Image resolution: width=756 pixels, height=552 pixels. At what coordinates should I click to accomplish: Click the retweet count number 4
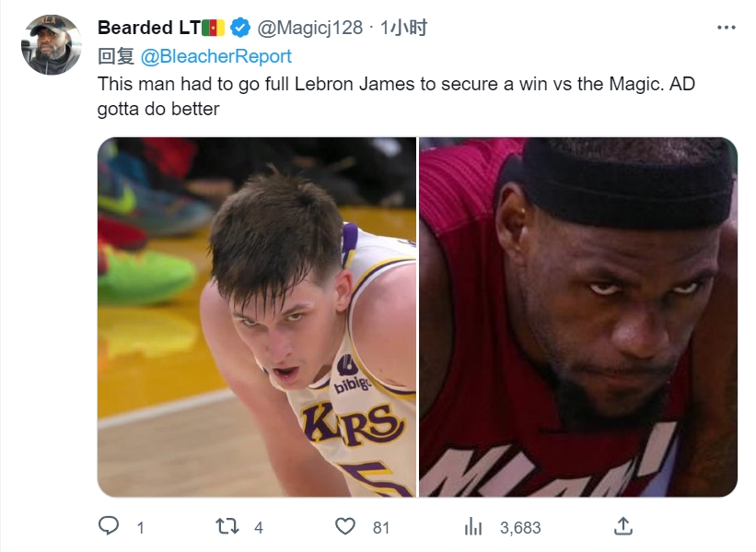pyautogui.click(x=259, y=528)
